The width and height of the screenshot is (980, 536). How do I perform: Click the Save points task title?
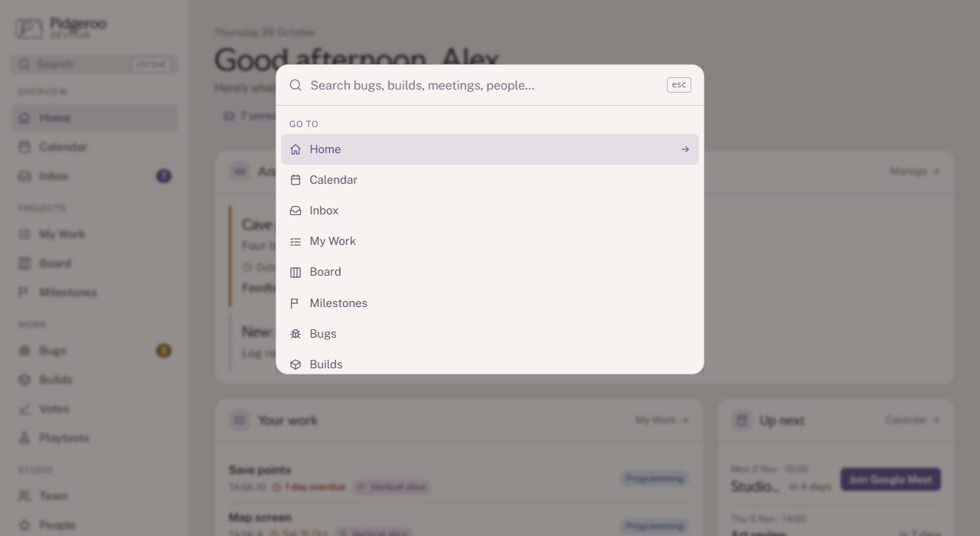(x=260, y=470)
